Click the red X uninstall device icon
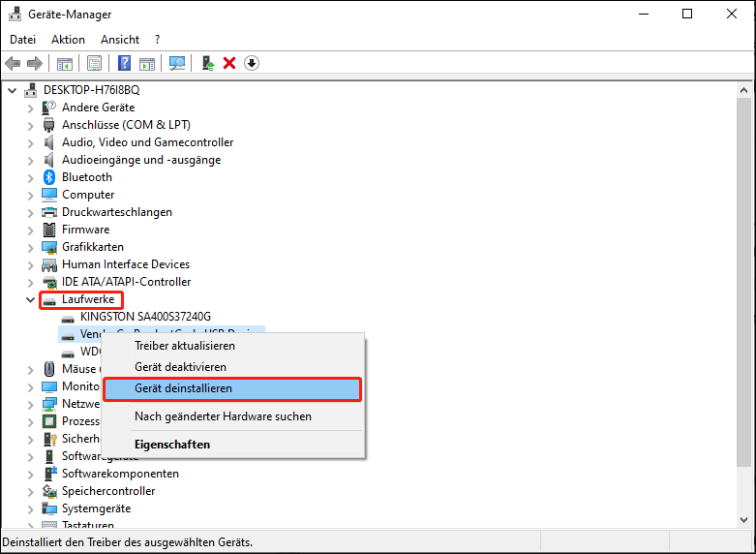 229,63
